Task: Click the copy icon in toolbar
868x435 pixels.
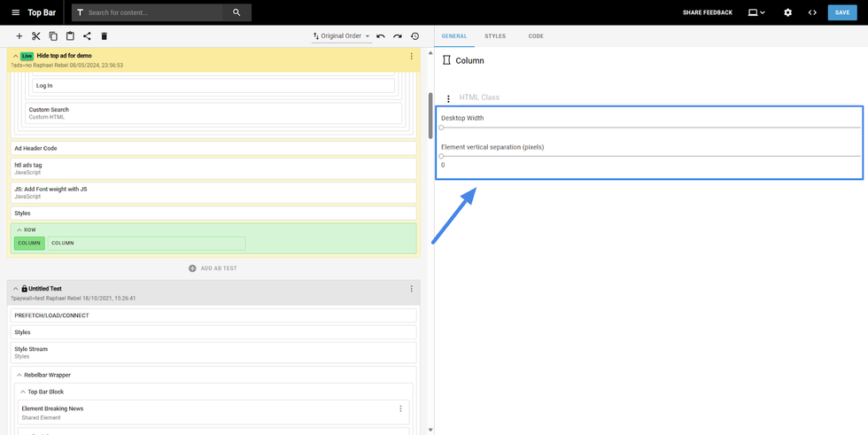Action: click(53, 36)
